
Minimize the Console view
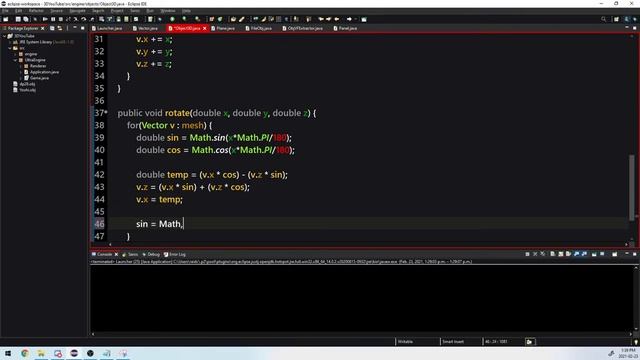coord(627,254)
